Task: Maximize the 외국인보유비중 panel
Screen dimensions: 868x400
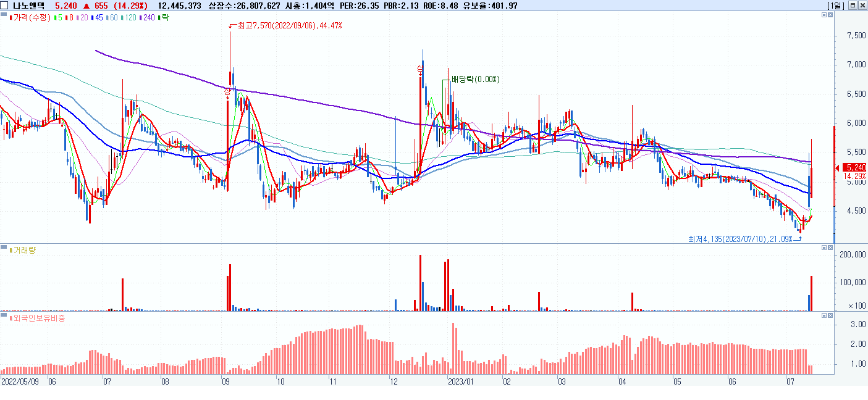Action: tap(823, 315)
